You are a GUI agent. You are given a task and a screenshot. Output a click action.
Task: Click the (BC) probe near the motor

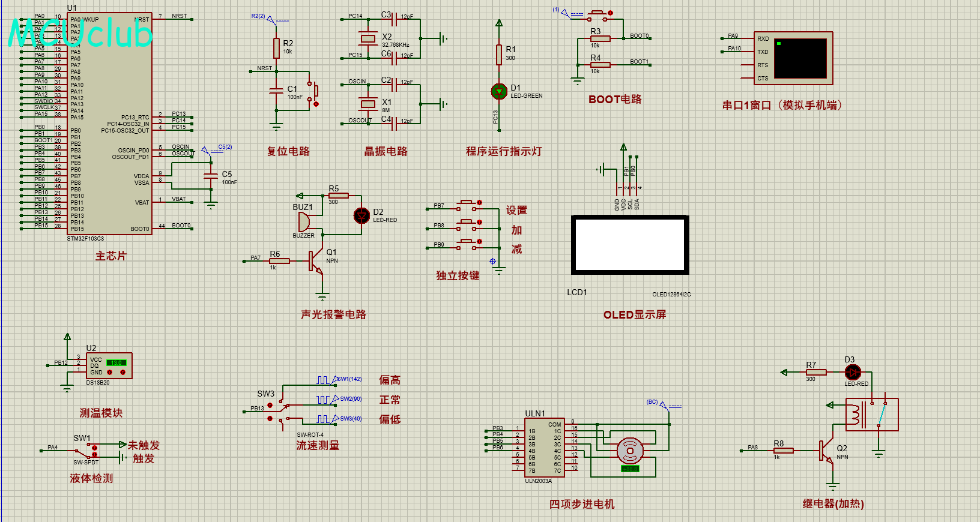664,404
